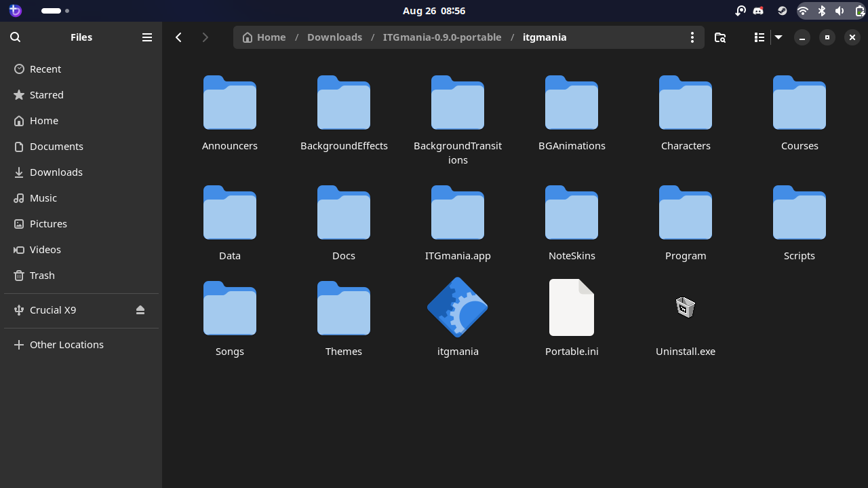Open Discord from the top bar tray

click(x=758, y=11)
